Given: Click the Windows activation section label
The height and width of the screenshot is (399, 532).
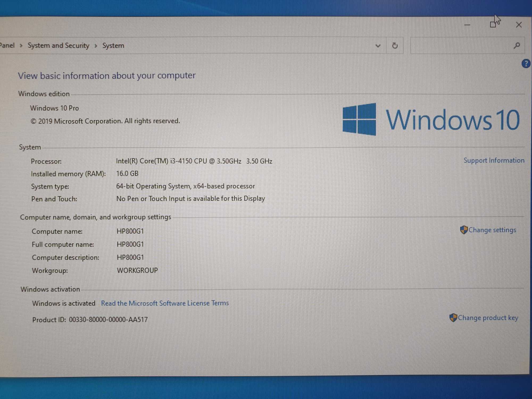Looking at the screenshot, I should click(x=50, y=289).
